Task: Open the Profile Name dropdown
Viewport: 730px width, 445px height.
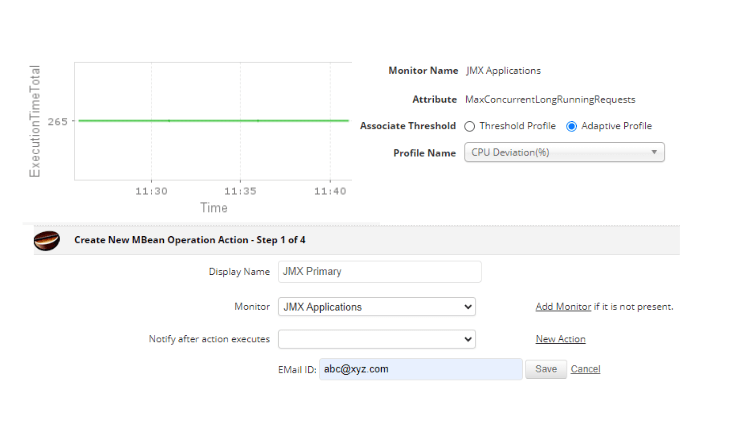Action: pyautogui.click(x=564, y=152)
